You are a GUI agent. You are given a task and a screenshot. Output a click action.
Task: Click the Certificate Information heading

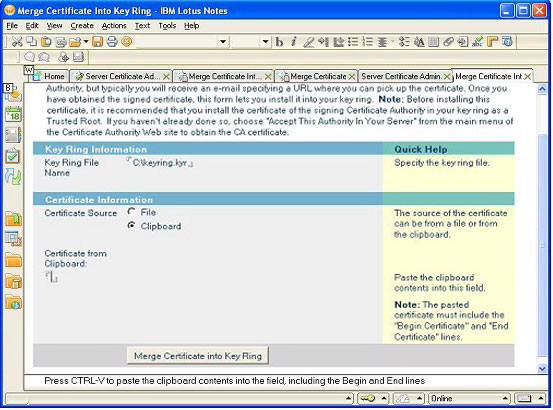click(x=99, y=200)
